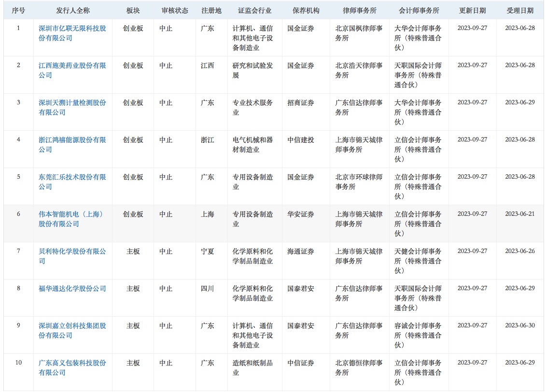Image resolution: width=546 pixels, height=392 pixels.
Task: Click the 审核状态 column header
Action: pyautogui.click(x=175, y=11)
